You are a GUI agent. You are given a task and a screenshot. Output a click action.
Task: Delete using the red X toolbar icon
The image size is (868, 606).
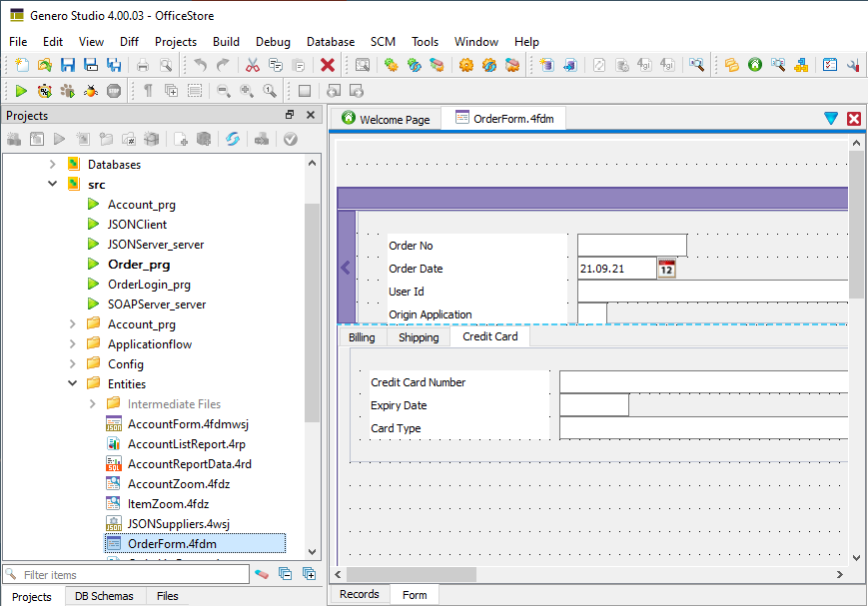(x=326, y=64)
